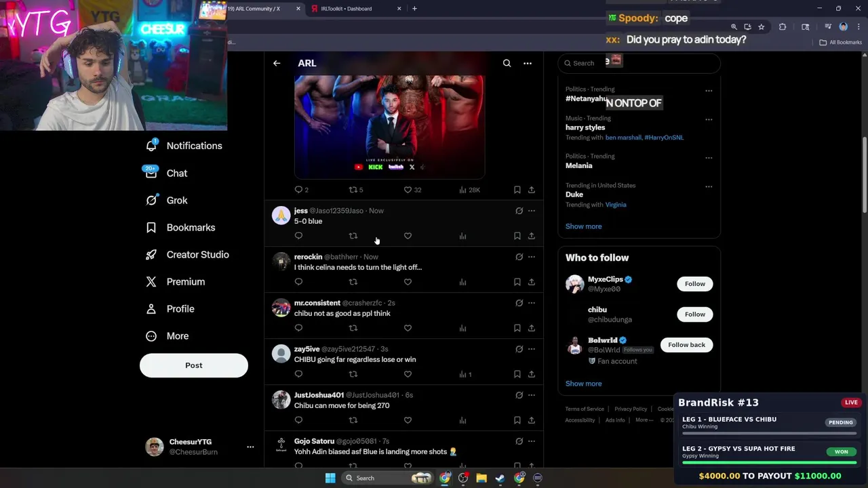This screenshot has height=488, width=868.
Task: Open more options on mr.consistent's post
Action: click(532, 303)
